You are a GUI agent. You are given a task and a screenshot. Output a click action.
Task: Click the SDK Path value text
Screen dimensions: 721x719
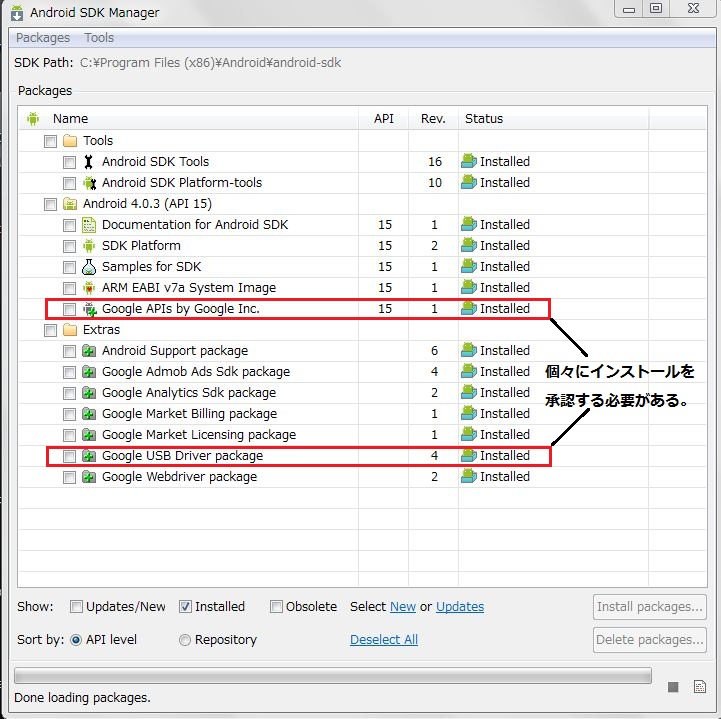(211, 63)
